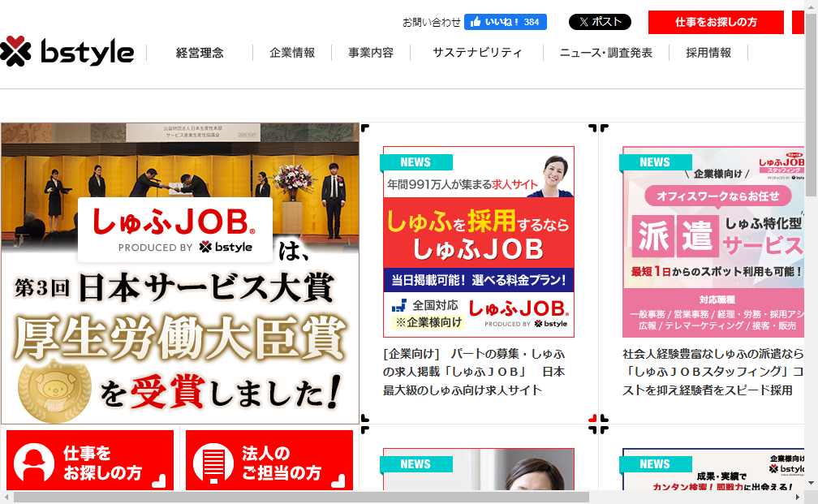Click the 当日掲載可能！選べる料金プラン strip

tap(479, 280)
